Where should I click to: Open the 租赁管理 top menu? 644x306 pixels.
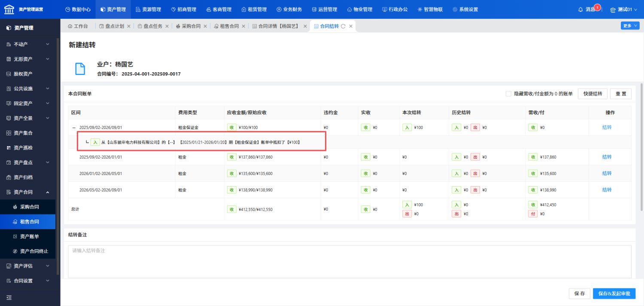point(254,9)
